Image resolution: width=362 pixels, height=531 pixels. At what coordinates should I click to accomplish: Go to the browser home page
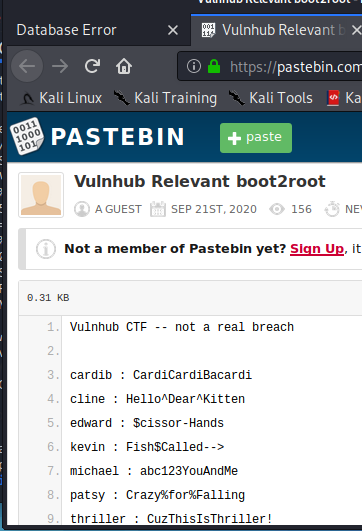tap(124, 66)
